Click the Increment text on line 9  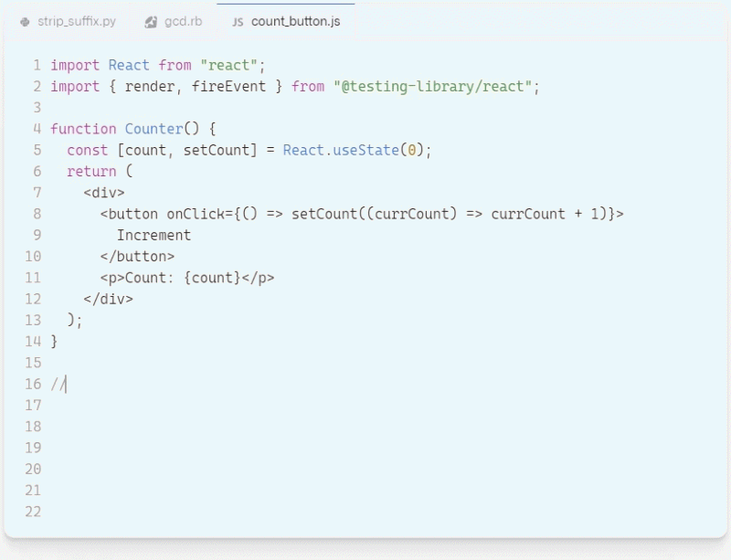154,235
